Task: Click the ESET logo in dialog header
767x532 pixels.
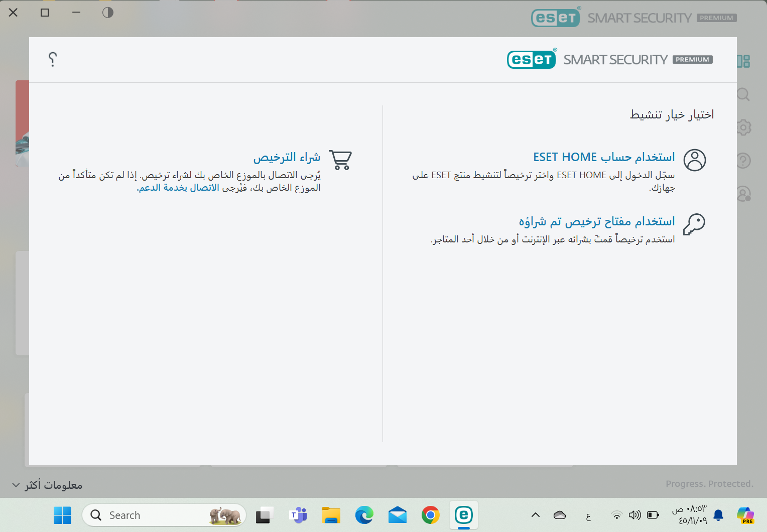Action: (532, 59)
